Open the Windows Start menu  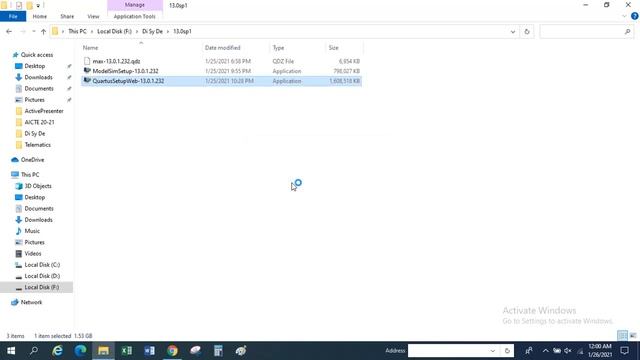[11, 351]
